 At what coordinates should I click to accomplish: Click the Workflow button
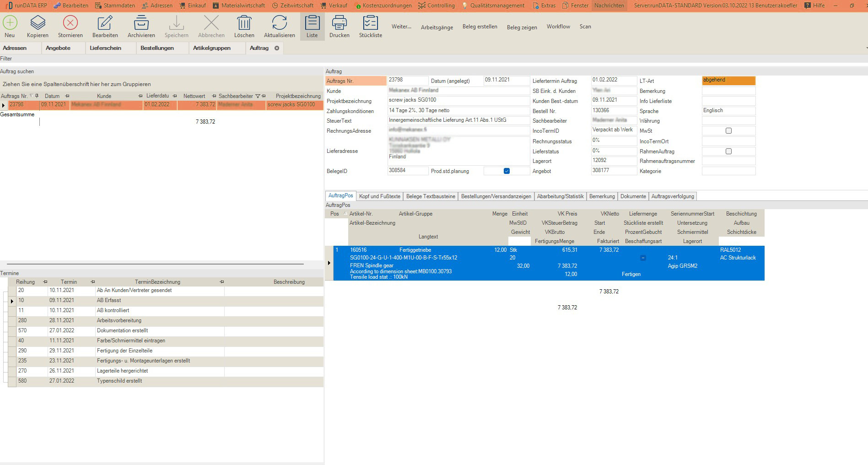point(558,27)
